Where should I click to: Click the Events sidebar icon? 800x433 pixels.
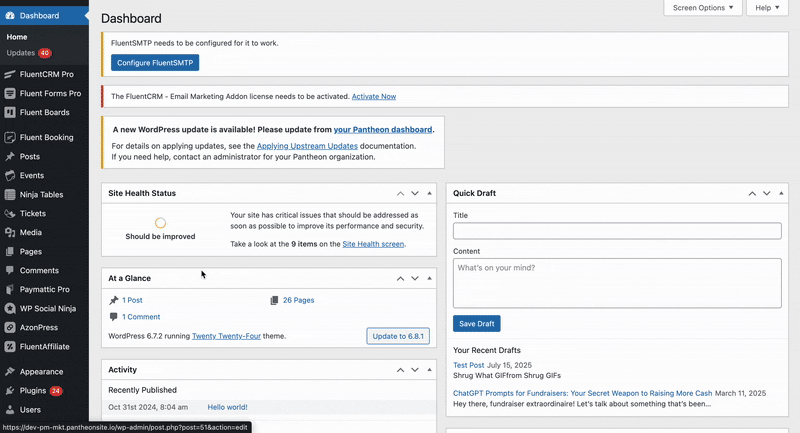pyautogui.click(x=10, y=175)
